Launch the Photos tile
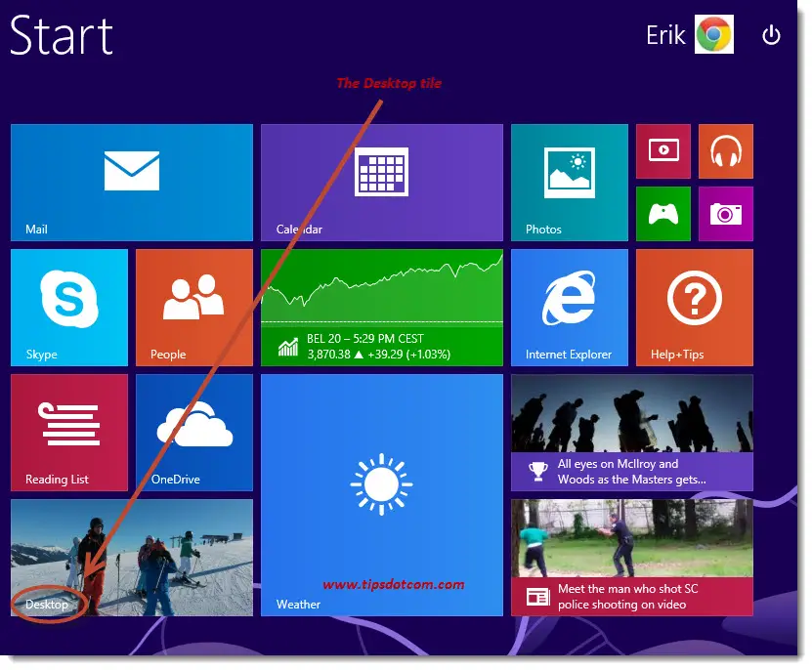Screen dimensions: 812x670 click(x=569, y=183)
